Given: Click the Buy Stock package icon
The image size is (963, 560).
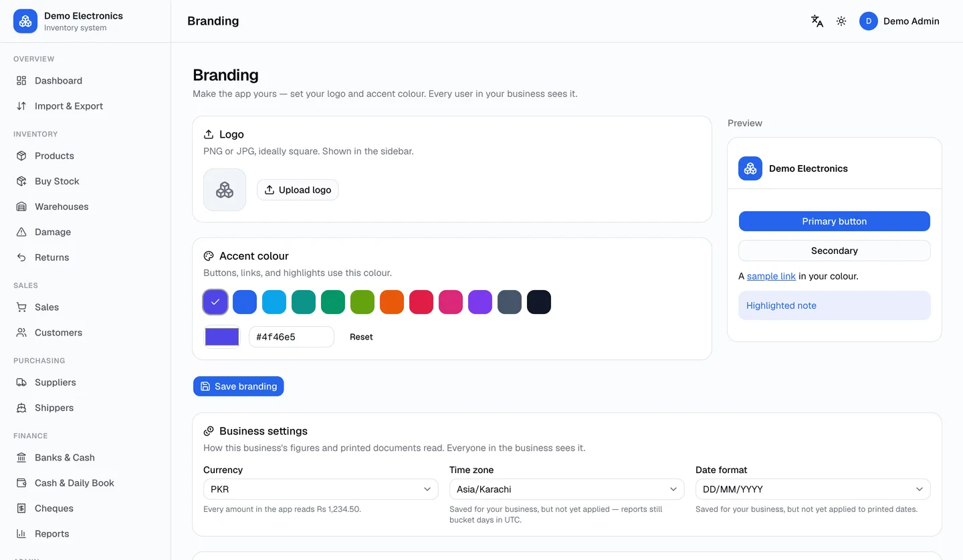Looking at the screenshot, I should tap(21, 181).
